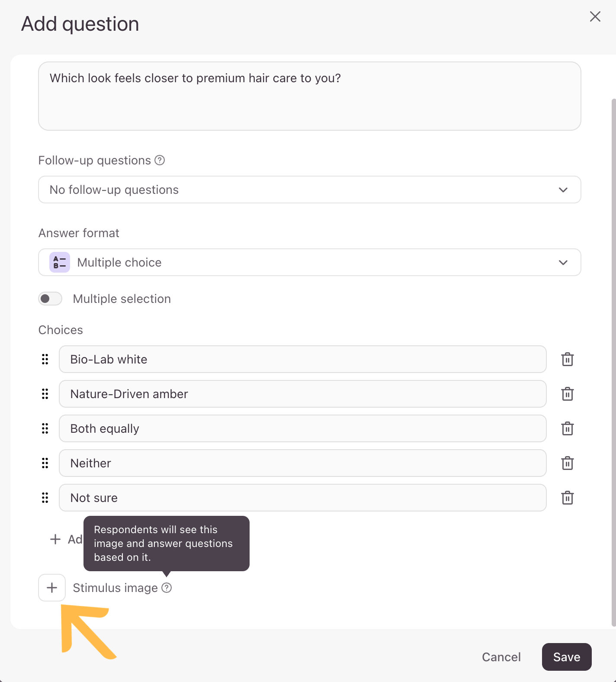Click the Multiple choice format icon
The image size is (616, 682).
point(60,262)
